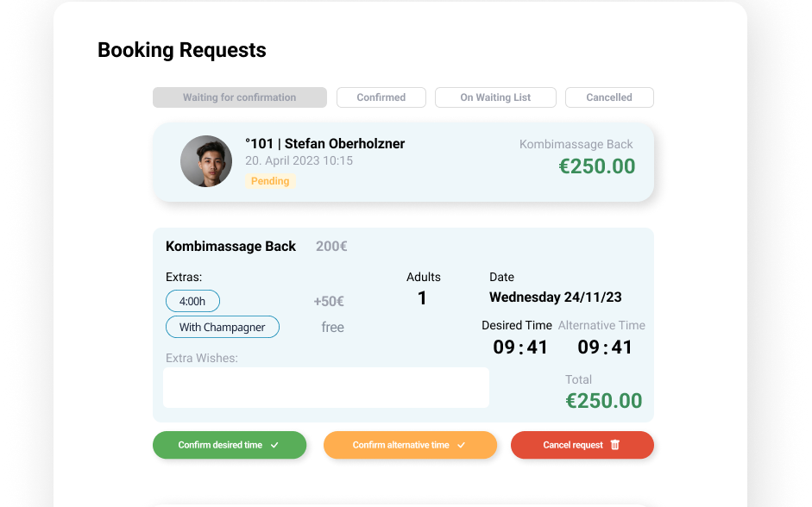Click the Extra Wishes text field
This screenshot has height=507, width=812.
[x=325, y=387]
